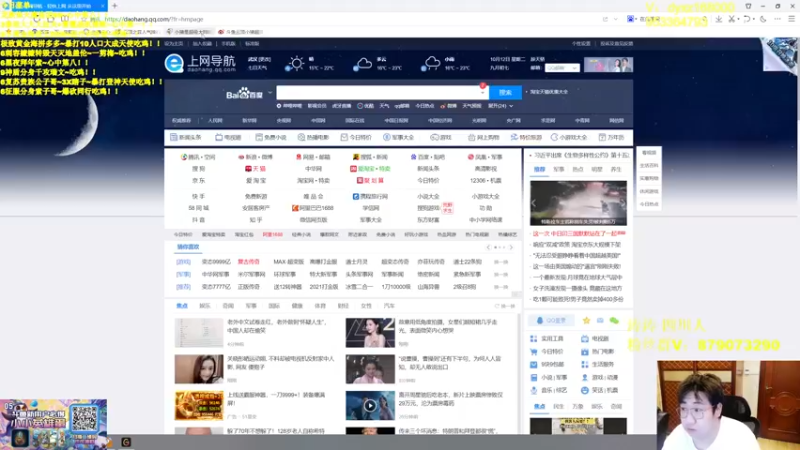Screen dimensions: 800x450
Task: Open 电视剧 in the side panel
Action: click(x=595, y=339)
